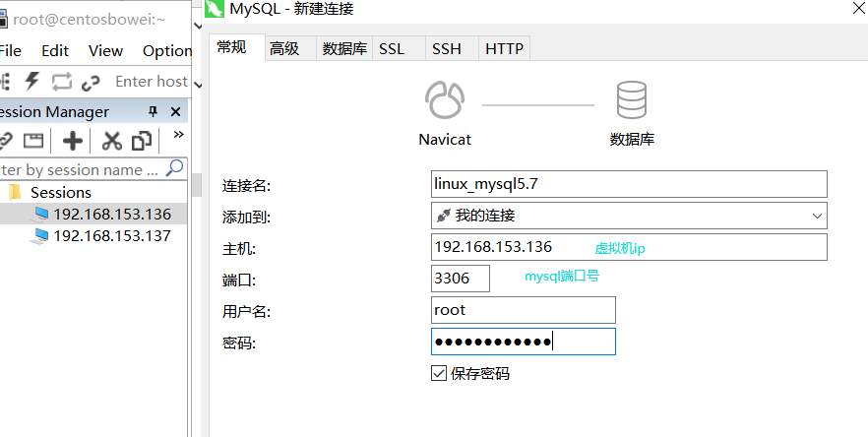Viewport: 868px width, 437px height.
Task: Click the root@centosbowei title text
Action: (x=89, y=20)
